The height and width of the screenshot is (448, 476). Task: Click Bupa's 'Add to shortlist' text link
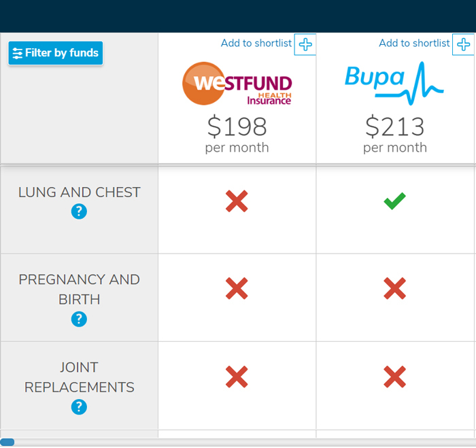[414, 44]
